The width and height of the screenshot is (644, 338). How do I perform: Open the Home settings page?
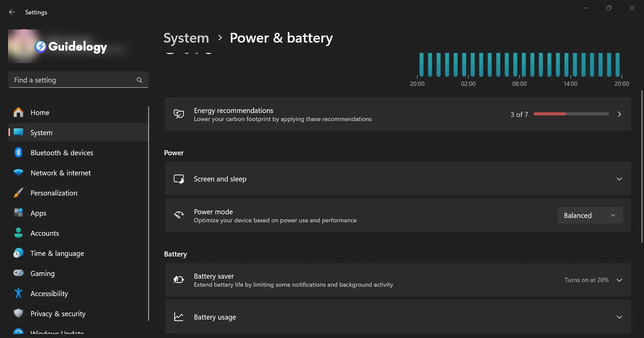(x=78, y=112)
